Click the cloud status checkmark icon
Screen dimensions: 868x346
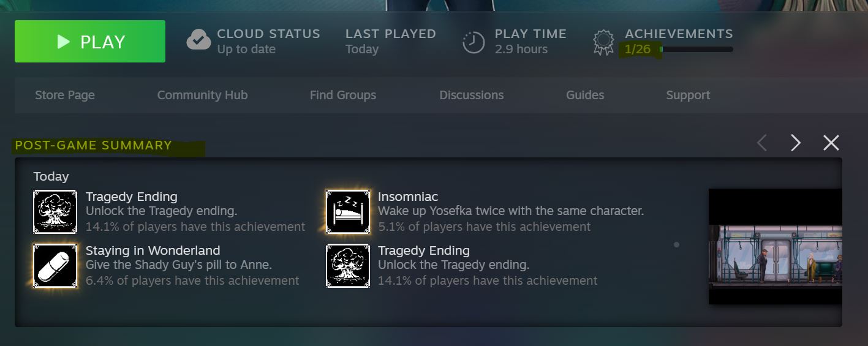198,42
